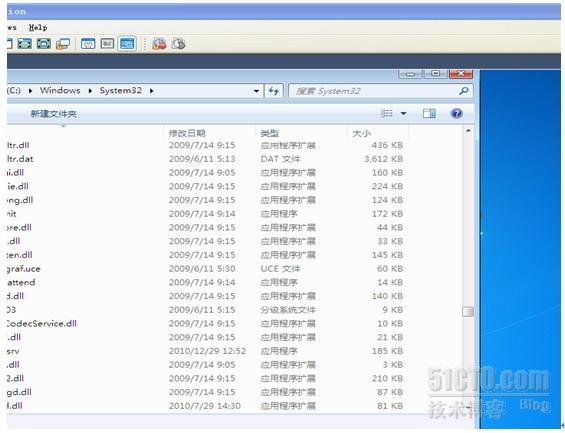Click the date 2009/6/11 5:13
Viewport: 565px width, 433px height.
tap(202, 159)
